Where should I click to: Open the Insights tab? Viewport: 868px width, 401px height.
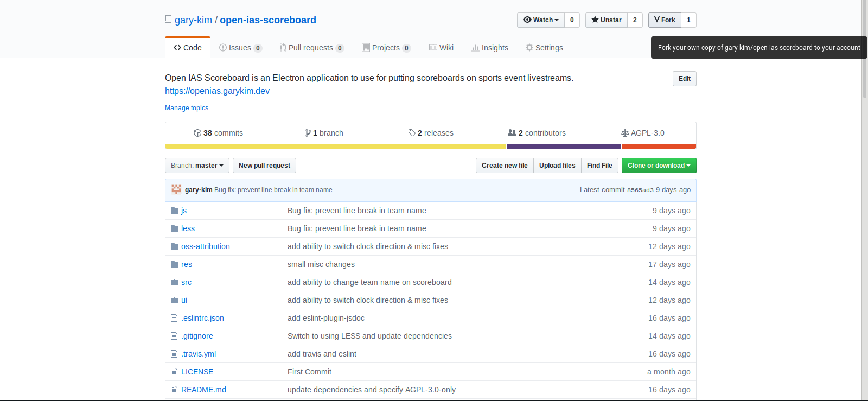(x=489, y=48)
